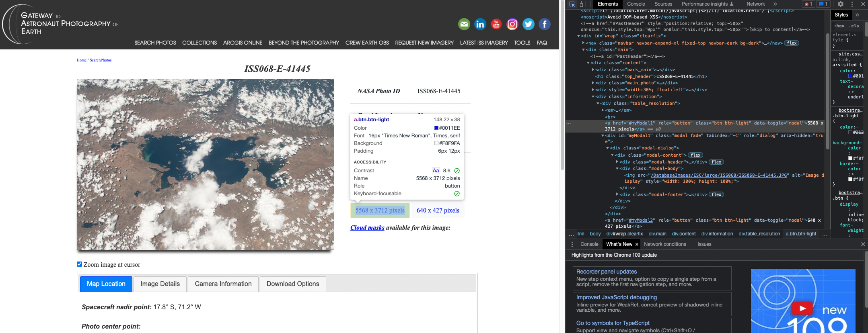Expand the div class="modal-header" node
The image size is (868, 333).
tap(617, 162)
